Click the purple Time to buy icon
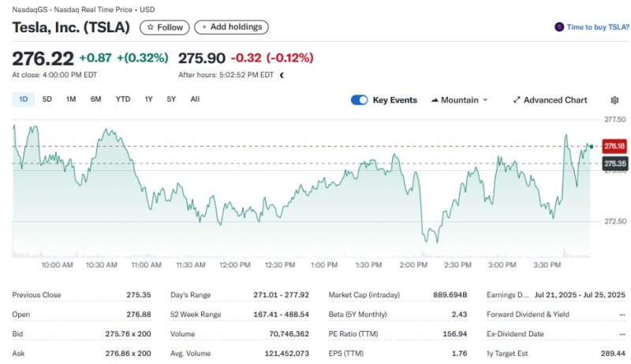This screenshot has height=364, width=631. click(559, 27)
